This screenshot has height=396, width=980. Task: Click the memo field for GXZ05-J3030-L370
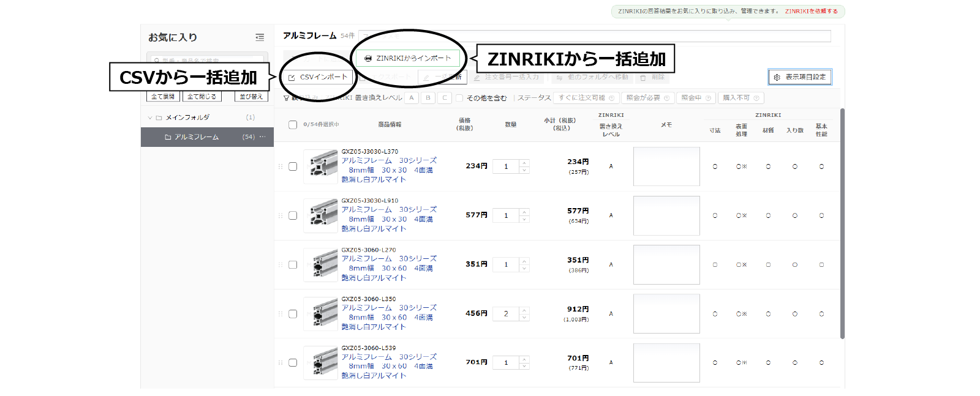[666, 166]
